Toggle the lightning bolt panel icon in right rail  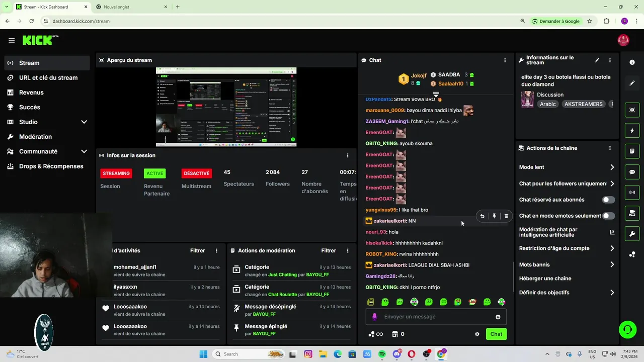click(x=632, y=131)
